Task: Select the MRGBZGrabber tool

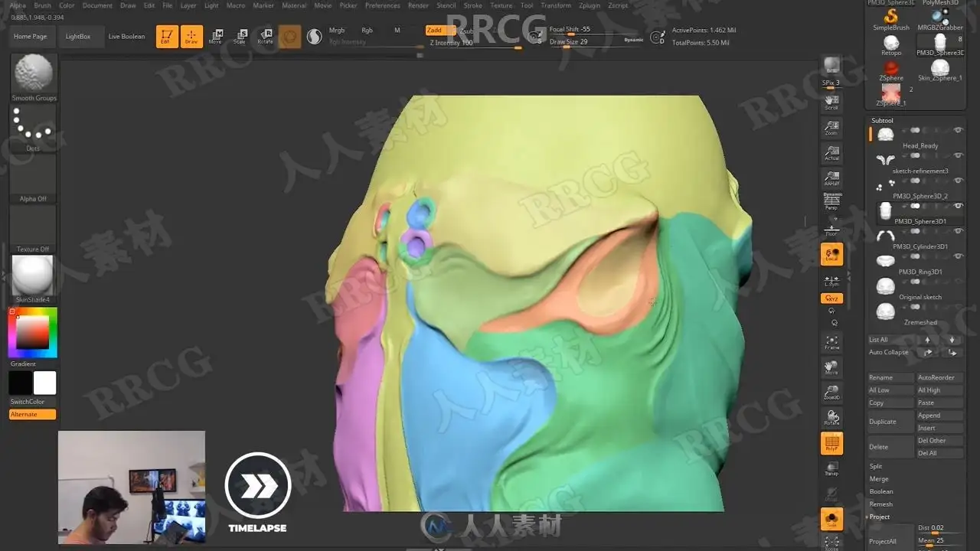Action: (940, 20)
